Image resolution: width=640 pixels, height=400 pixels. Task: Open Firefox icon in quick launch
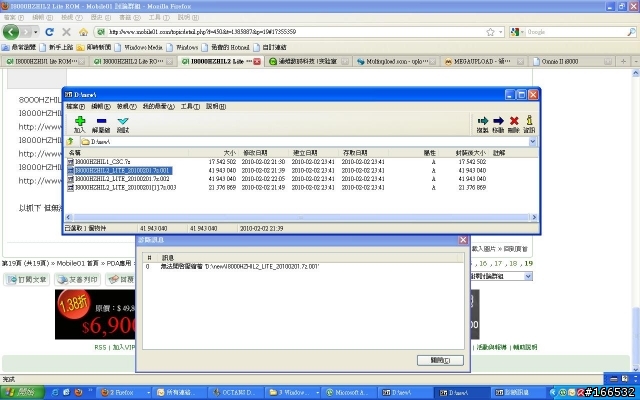pos(78,392)
